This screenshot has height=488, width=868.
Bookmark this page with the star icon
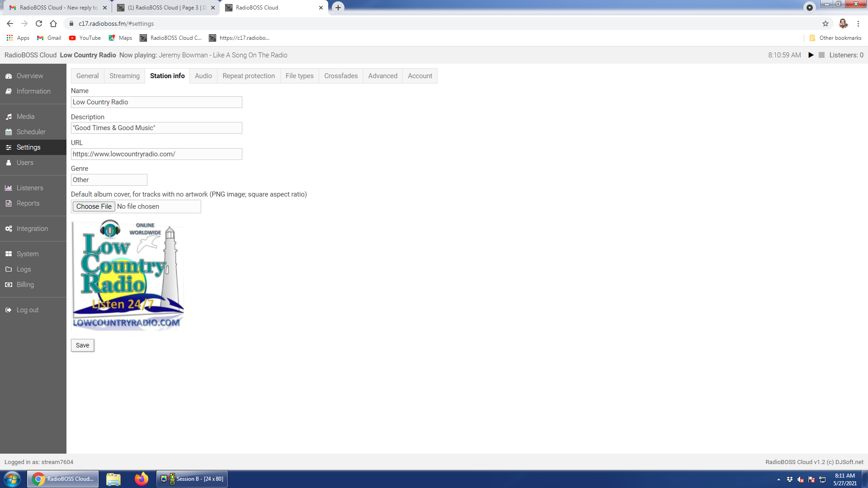click(826, 23)
